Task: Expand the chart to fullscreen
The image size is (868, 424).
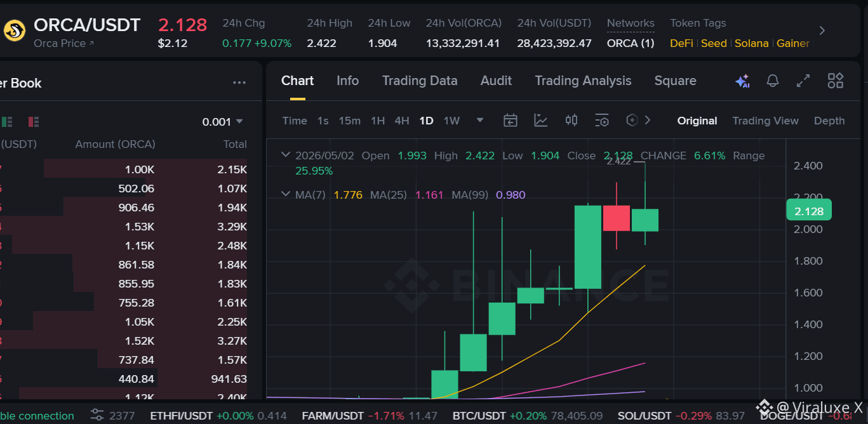Action: [803, 81]
